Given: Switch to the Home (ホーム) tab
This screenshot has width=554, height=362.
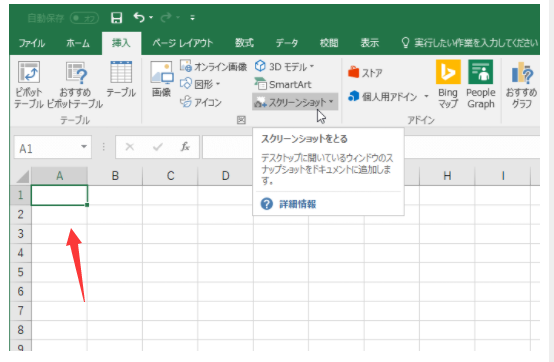Looking at the screenshot, I should click(78, 43).
